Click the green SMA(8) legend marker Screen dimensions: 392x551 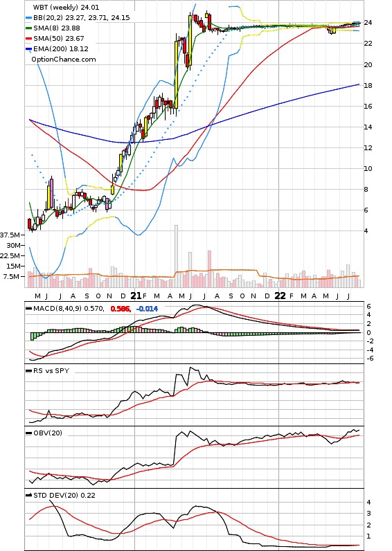pos(29,28)
